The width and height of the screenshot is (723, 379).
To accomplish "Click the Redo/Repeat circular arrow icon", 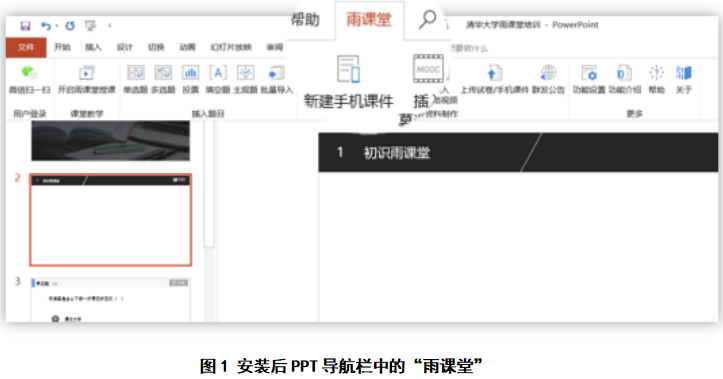I will tap(70, 26).
